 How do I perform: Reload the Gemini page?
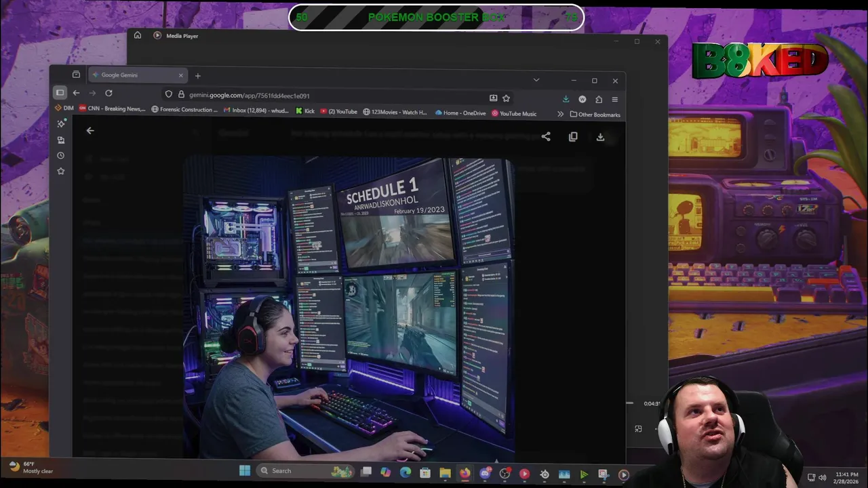[108, 93]
